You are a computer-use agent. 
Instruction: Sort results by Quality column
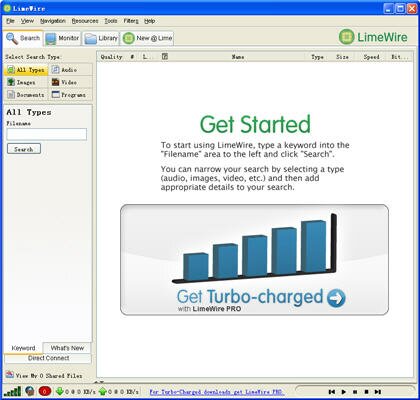[111, 57]
